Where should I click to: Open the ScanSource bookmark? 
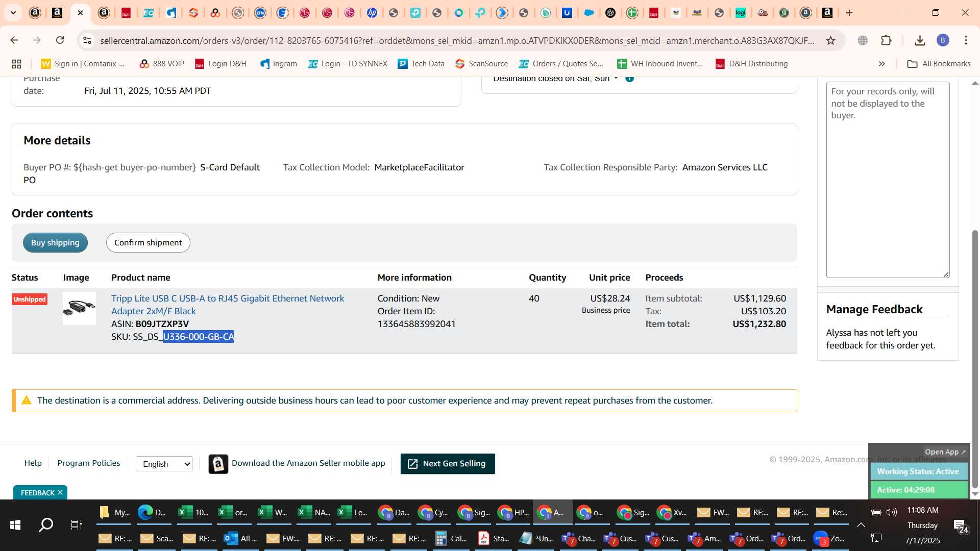point(482,64)
